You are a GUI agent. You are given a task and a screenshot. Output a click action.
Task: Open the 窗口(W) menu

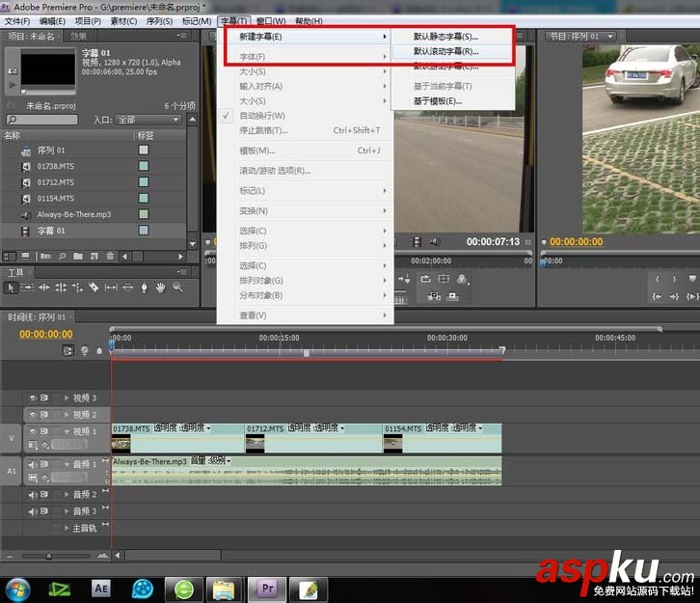pos(271,21)
